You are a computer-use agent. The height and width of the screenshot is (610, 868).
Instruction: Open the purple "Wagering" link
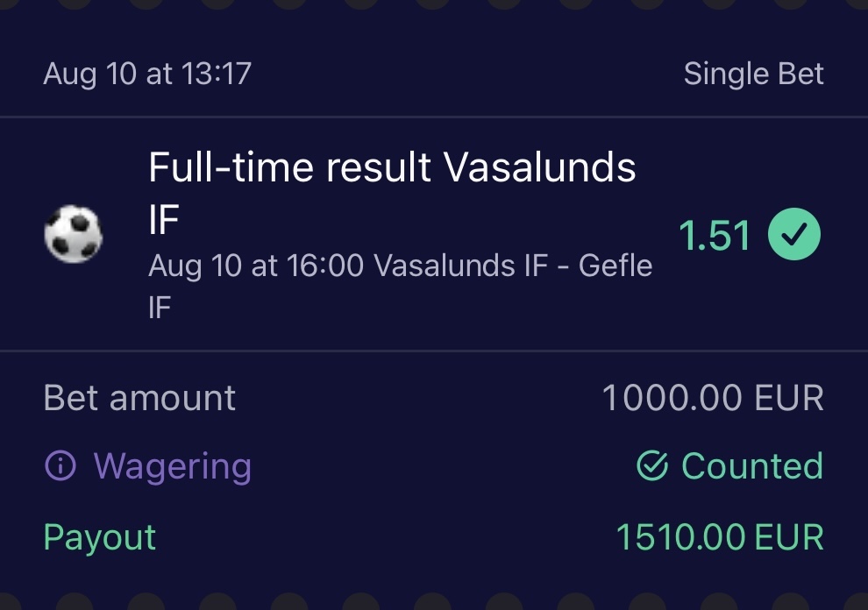[172, 467]
